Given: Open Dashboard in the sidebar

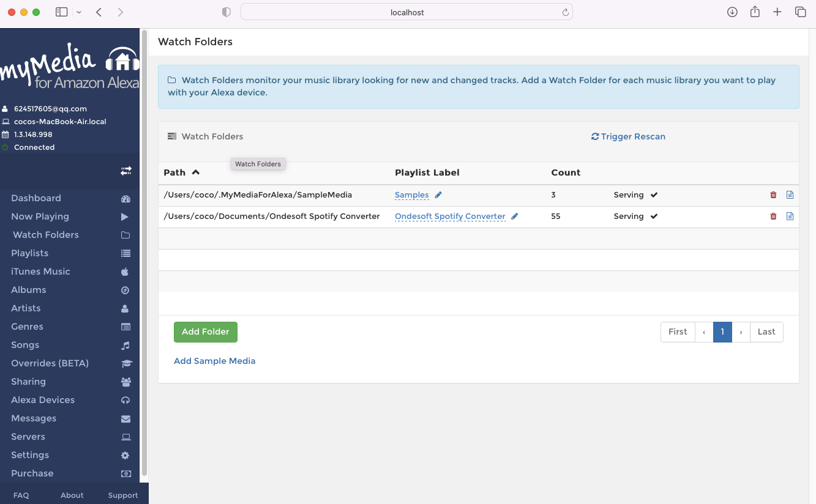Looking at the screenshot, I should coord(36,198).
